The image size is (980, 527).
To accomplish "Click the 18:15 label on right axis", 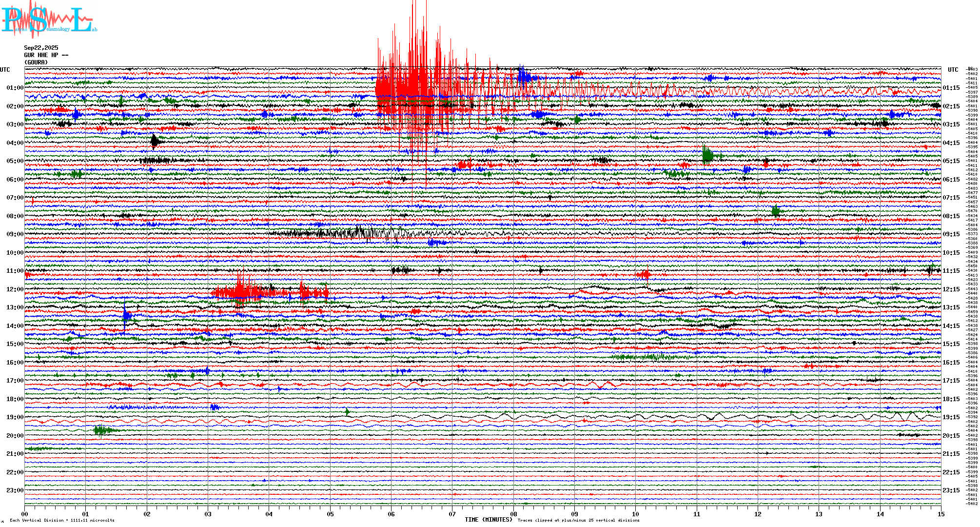I will pos(951,399).
